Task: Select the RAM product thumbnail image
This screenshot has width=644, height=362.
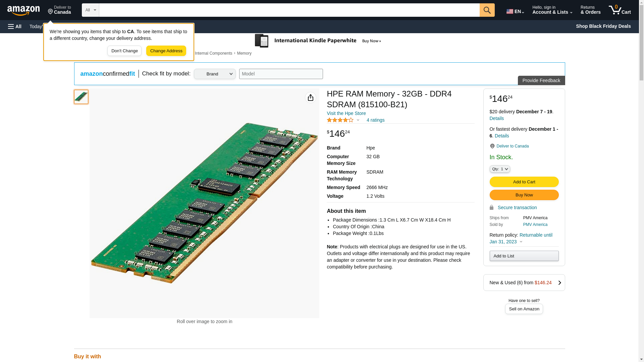Action: click(81, 97)
